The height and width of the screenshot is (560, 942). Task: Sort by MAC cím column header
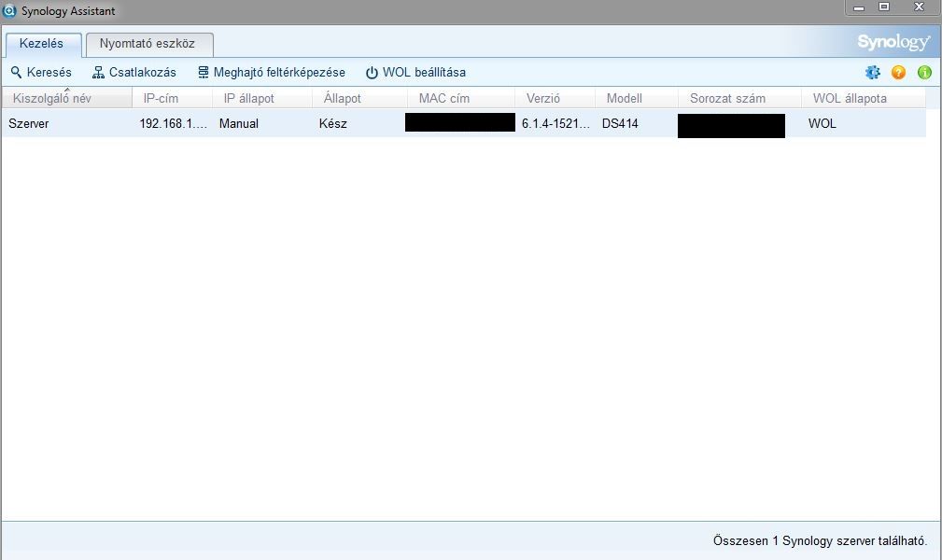(461, 98)
